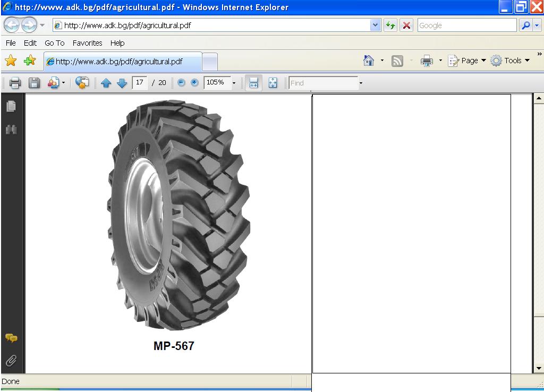Zoom out with the minus button
This screenshot has height=392, width=544.
[x=181, y=83]
